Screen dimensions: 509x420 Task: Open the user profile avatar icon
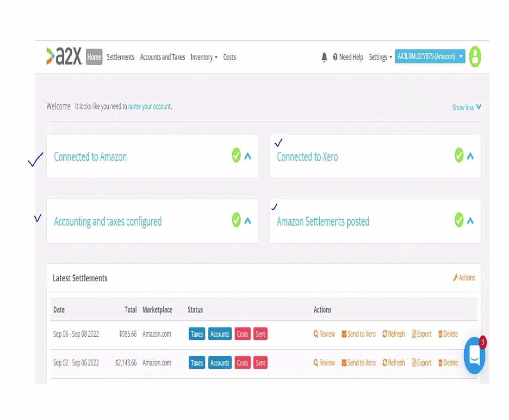point(475,56)
